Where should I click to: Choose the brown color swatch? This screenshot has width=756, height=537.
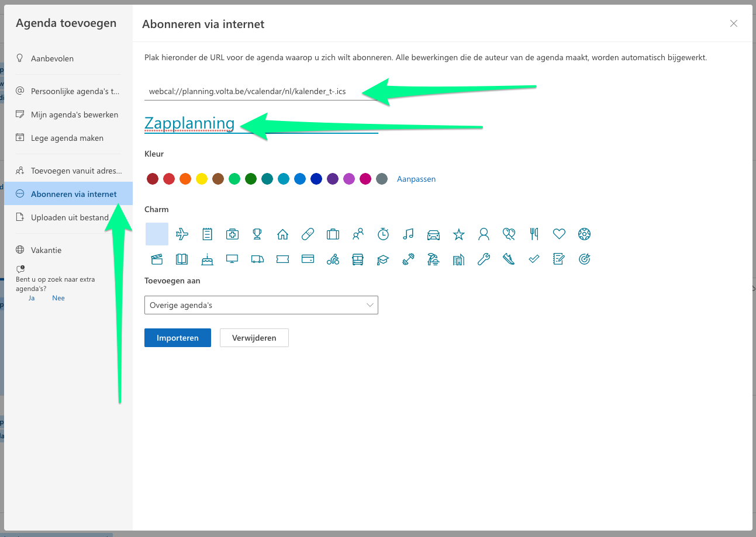pyautogui.click(x=218, y=179)
